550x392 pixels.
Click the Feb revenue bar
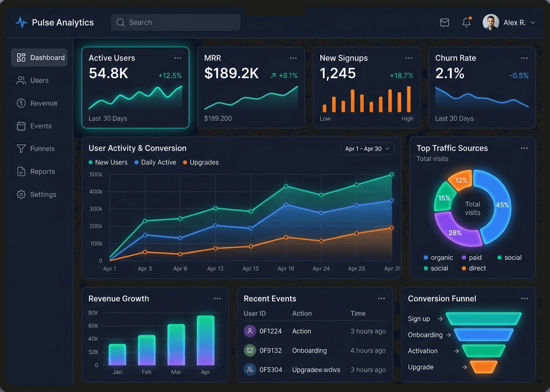point(147,350)
